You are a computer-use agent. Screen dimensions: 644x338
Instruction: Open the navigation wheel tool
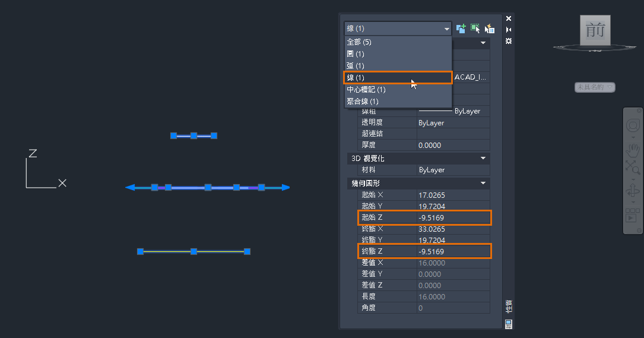click(633, 125)
